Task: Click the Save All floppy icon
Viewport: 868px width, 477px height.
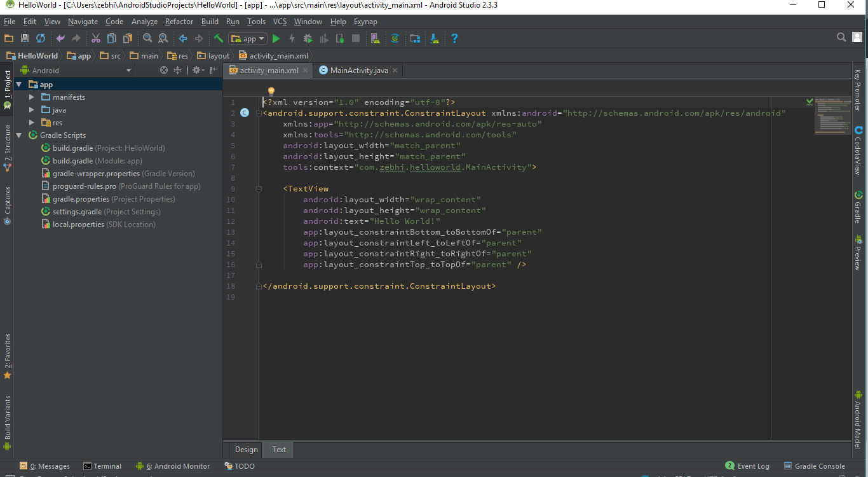Action: 25,39
